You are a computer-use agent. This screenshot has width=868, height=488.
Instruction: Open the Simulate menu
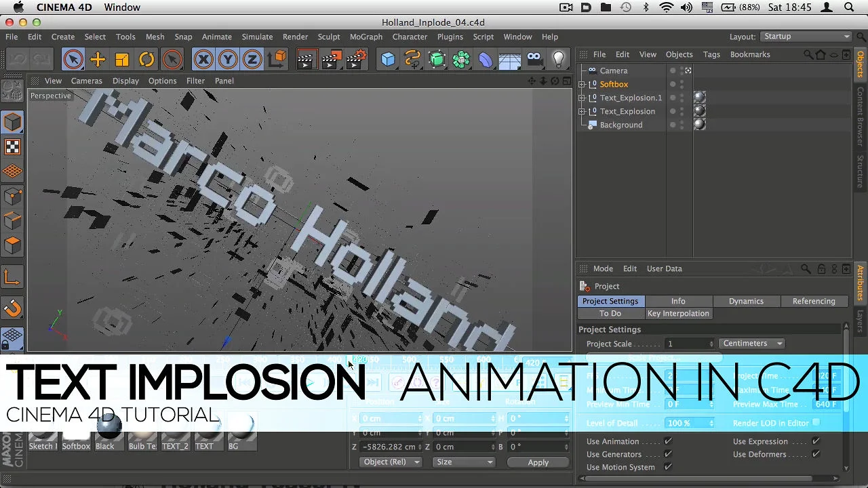(x=257, y=37)
